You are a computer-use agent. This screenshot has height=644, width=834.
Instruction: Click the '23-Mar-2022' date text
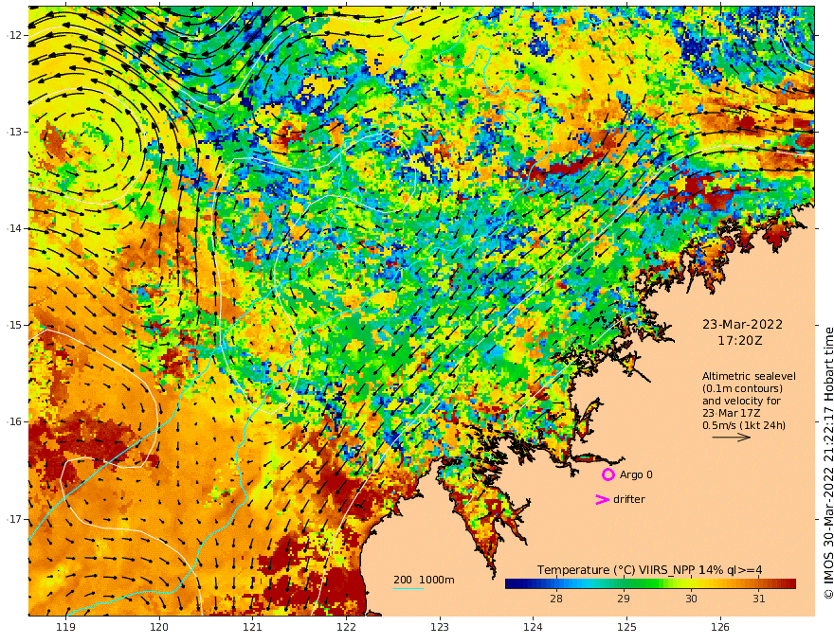[x=742, y=325]
